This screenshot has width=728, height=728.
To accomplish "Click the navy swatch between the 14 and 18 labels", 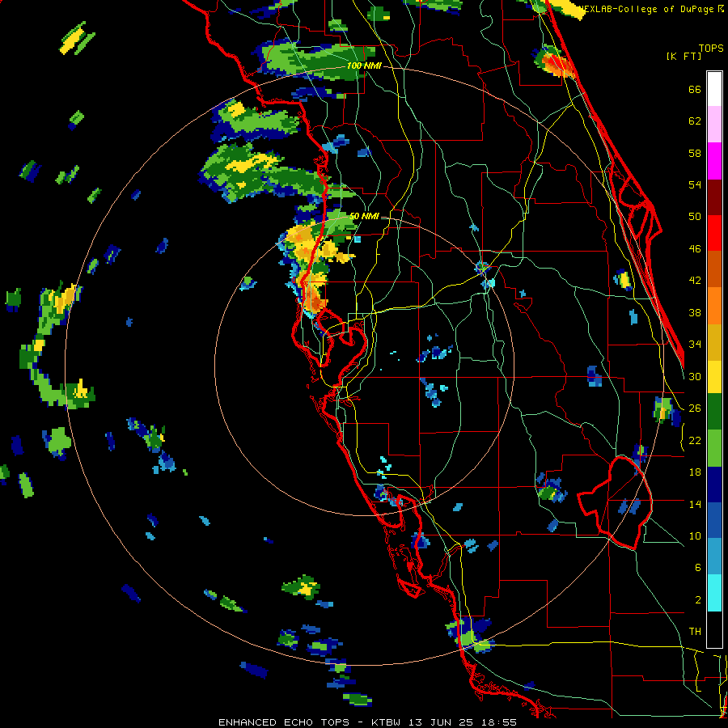I will point(714,485).
